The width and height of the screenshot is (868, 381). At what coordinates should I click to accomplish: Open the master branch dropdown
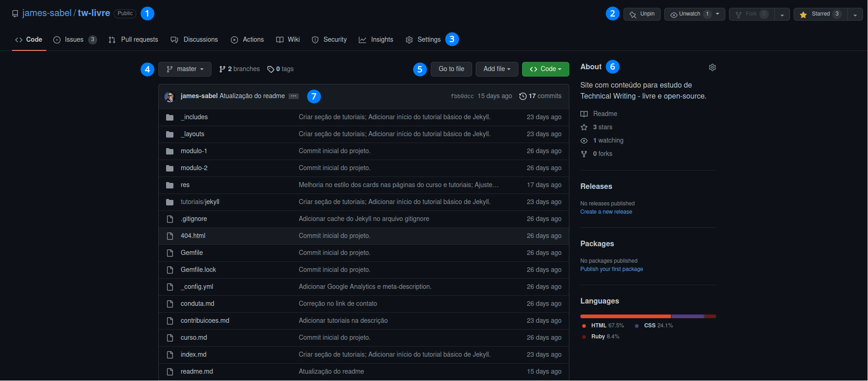pyautogui.click(x=185, y=69)
